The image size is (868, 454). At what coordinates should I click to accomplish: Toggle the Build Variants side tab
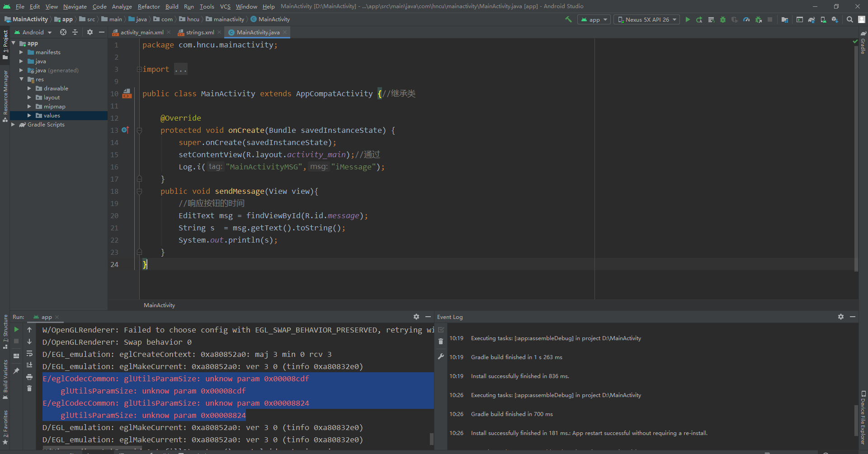(x=5, y=380)
